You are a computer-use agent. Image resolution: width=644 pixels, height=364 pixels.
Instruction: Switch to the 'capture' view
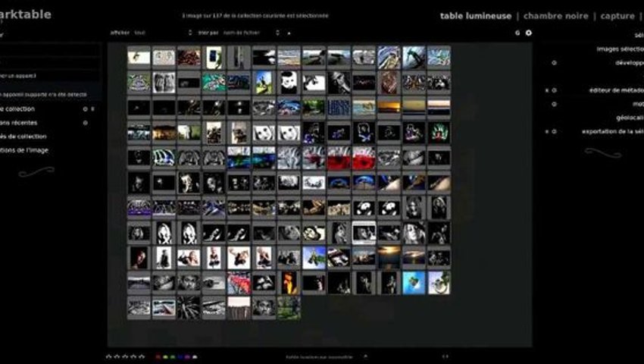point(617,16)
